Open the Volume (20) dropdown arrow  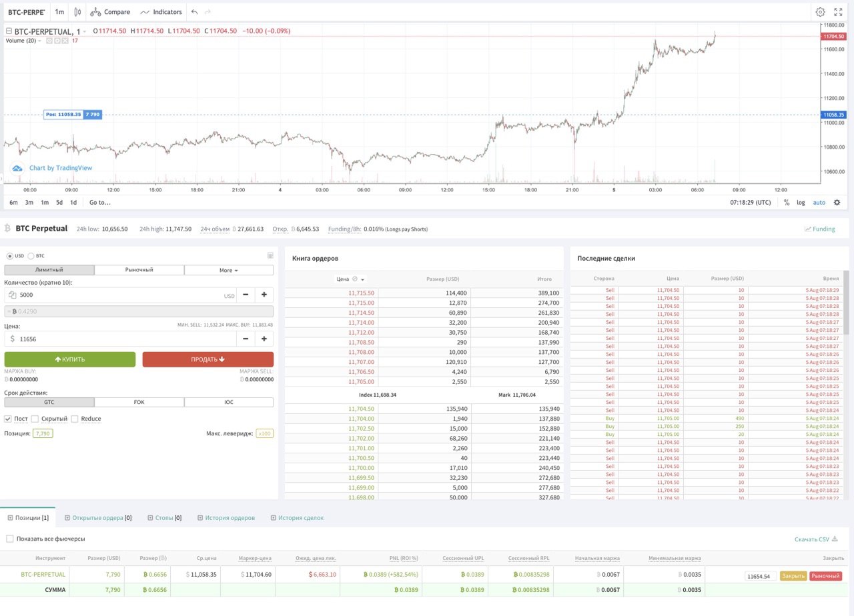click(x=39, y=41)
